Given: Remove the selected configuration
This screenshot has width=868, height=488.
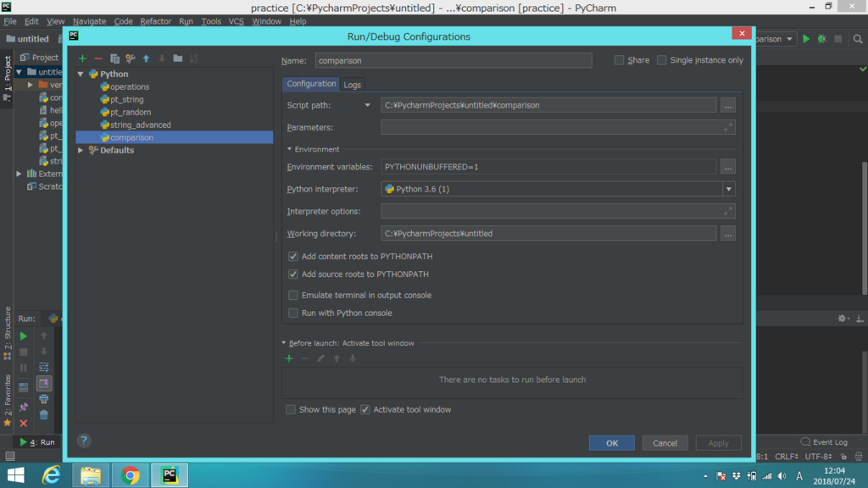Looking at the screenshot, I should click(x=98, y=58).
